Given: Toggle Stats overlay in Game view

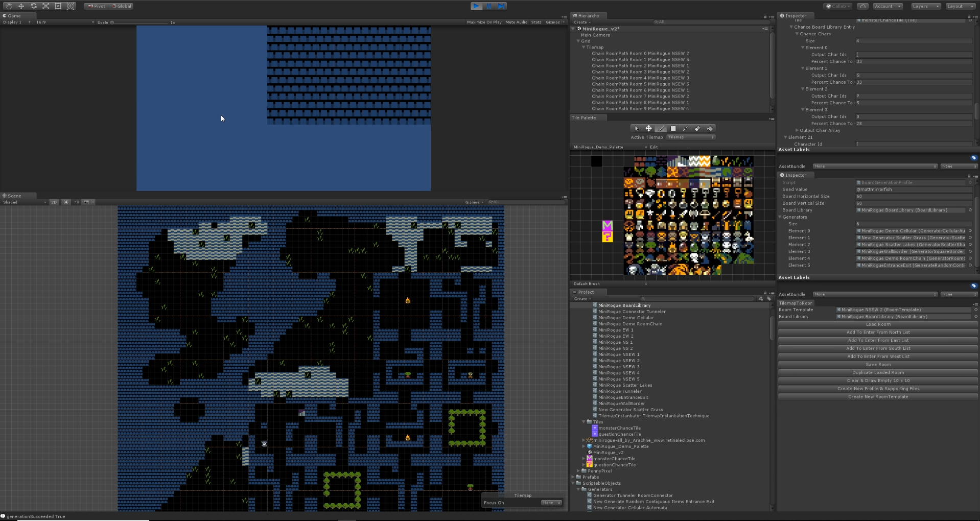Looking at the screenshot, I should point(536,22).
